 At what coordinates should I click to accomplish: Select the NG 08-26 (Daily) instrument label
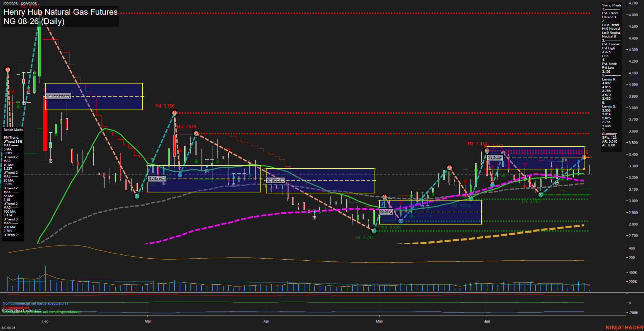point(34,21)
